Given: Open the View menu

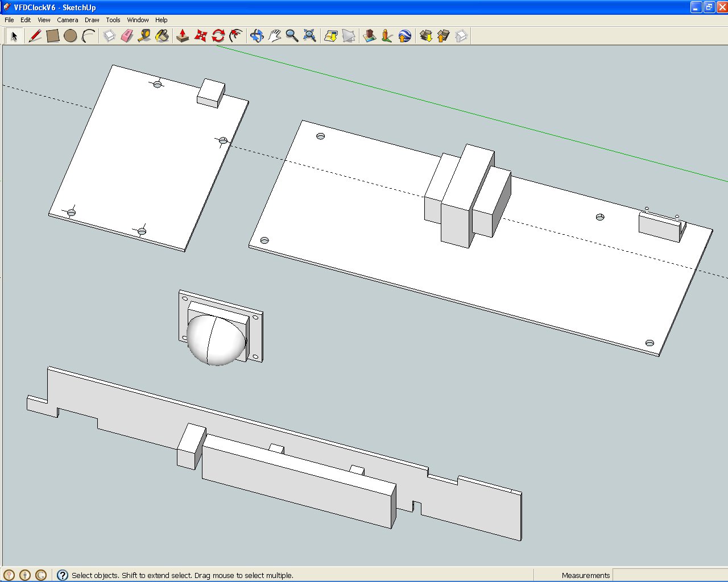Looking at the screenshot, I should click(x=44, y=20).
